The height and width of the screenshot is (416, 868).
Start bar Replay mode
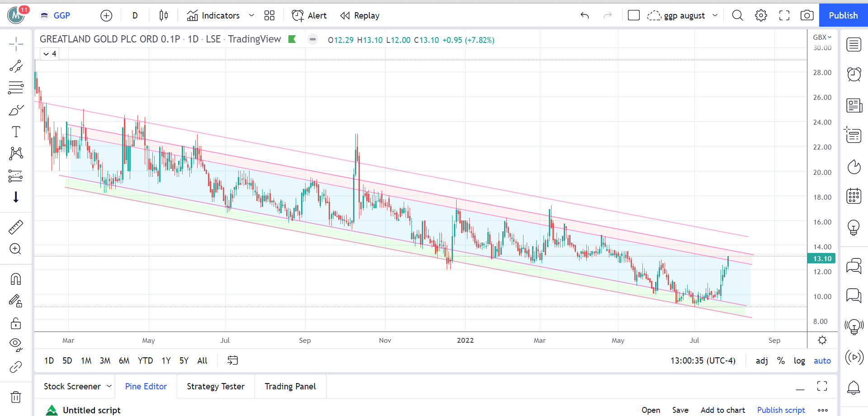(360, 15)
